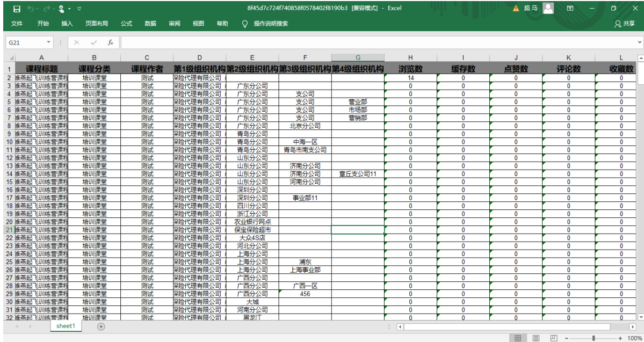The image size is (644, 342).
Task: Click the Insert Function fx icon
Action: (x=110, y=42)
